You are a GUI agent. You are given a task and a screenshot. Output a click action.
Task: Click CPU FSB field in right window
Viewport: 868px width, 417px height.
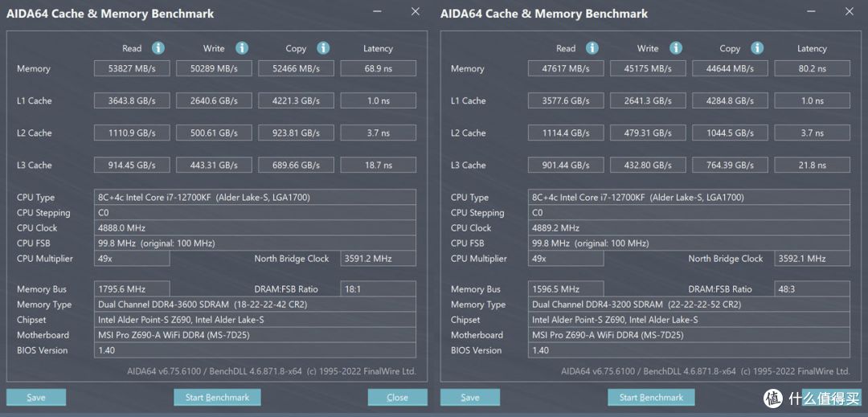[x=690, y=243]
